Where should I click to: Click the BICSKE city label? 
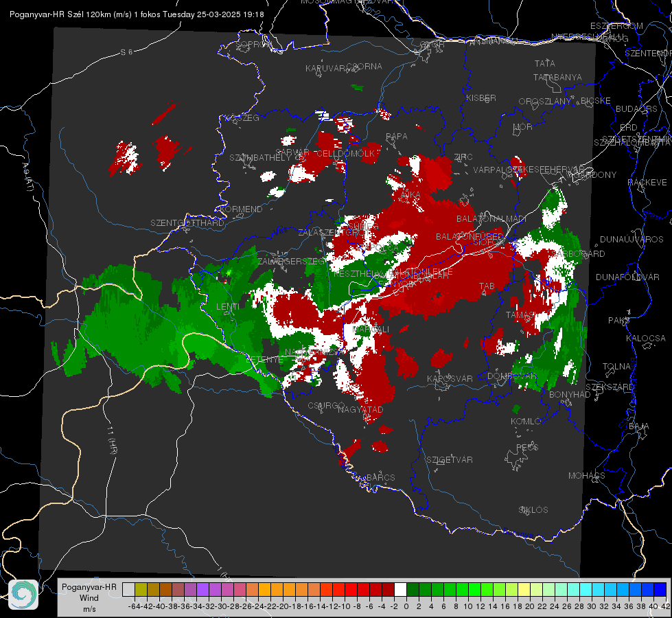pos(596,100)
